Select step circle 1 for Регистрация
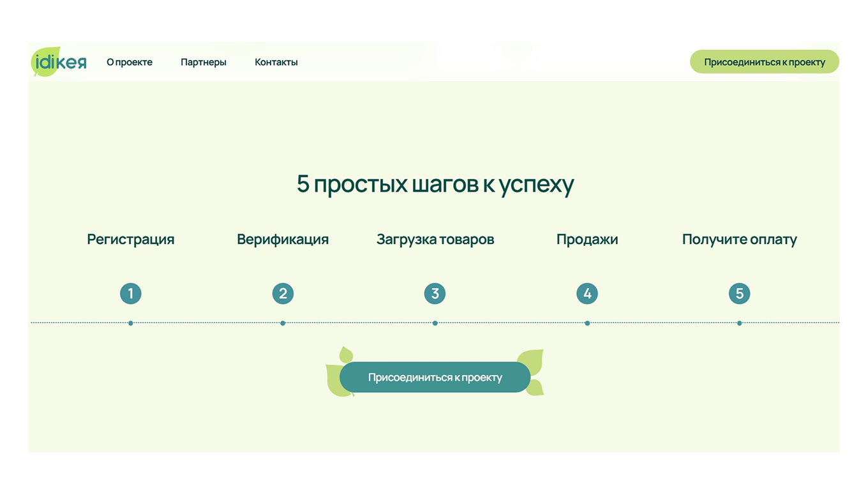 [x=131, y=293]
